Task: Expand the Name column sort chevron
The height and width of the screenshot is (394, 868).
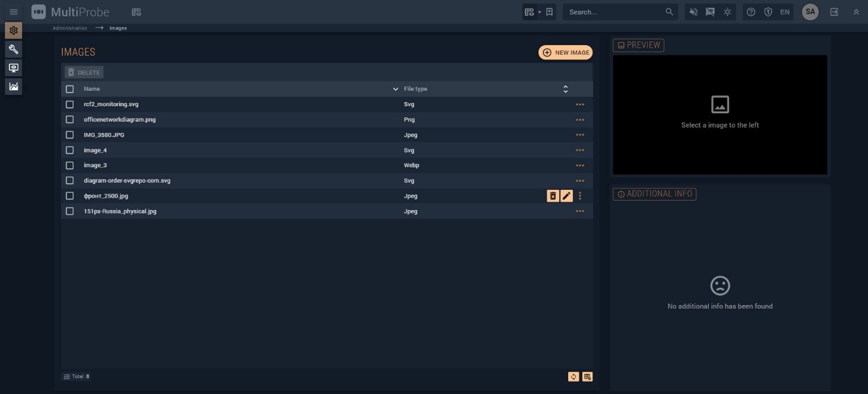Action: 395,89
